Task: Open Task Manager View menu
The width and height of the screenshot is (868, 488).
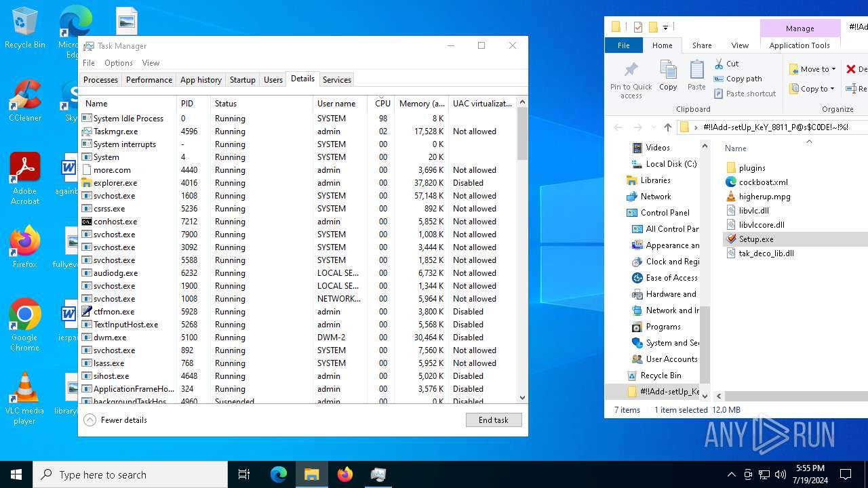Action: 151,63
